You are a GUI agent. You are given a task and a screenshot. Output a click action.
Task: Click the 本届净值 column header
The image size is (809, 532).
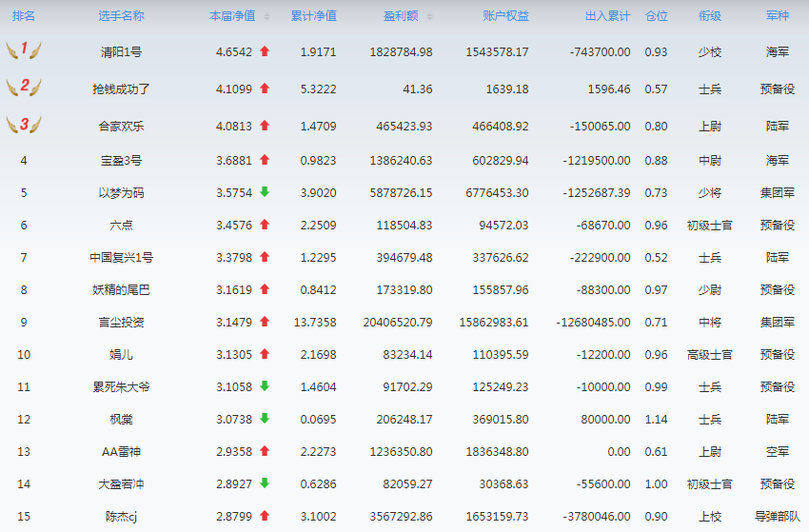(x=232, y=16)
